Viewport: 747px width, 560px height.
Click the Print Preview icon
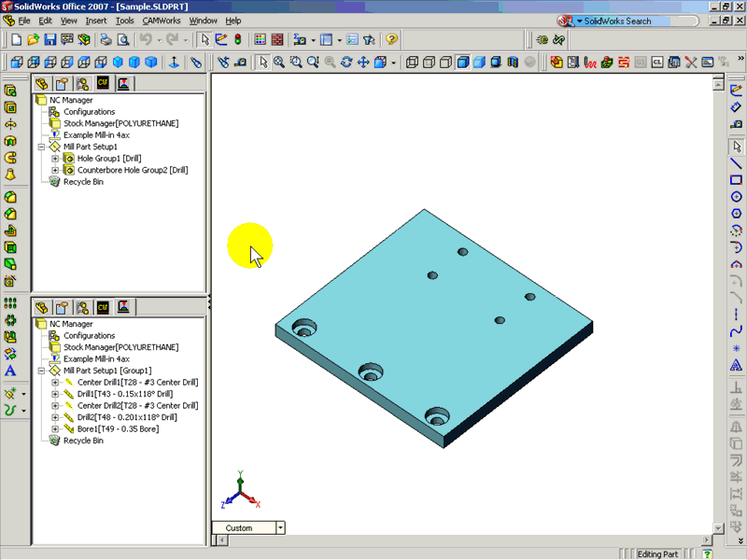(x=123, y=39)
